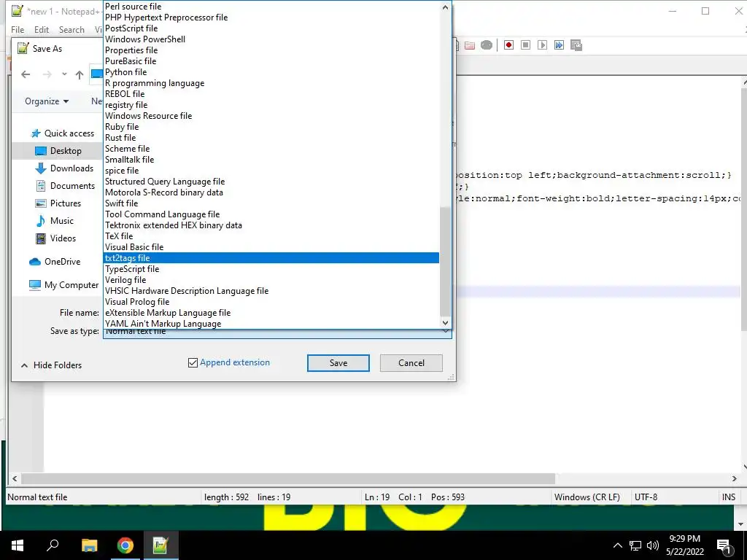
Task: Click the stop recording macro icon
Action: coord(525,45)
